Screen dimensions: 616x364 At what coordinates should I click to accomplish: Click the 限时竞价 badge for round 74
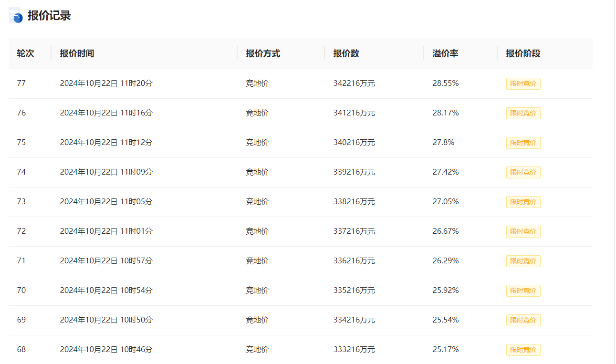point(523,173)
